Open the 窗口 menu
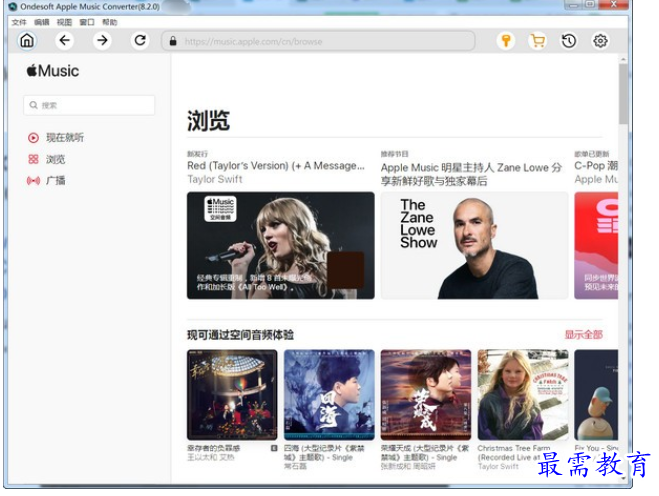Viewport: 659px width, 496px height. pyautogui.click(x=87, y=22)
